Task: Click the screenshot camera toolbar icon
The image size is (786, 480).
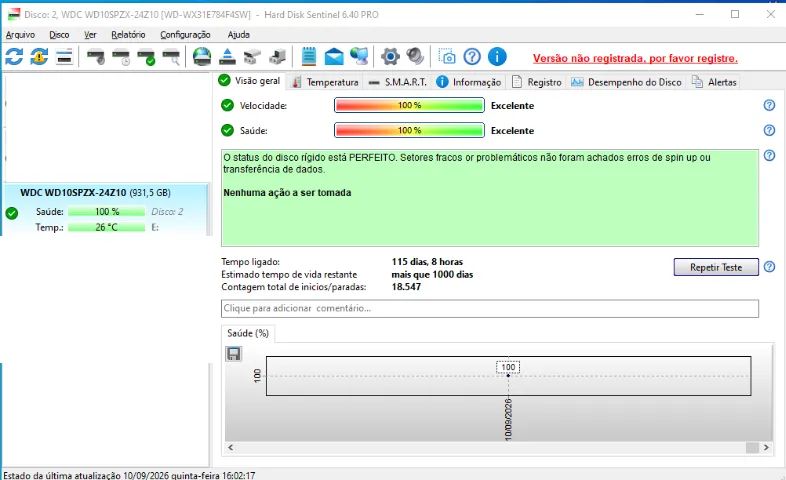Action: click(x=447, y=56)
